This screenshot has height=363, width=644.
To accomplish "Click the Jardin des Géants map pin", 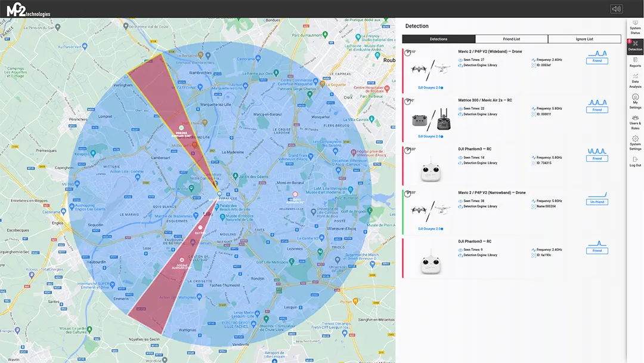I will coord(236,176).
